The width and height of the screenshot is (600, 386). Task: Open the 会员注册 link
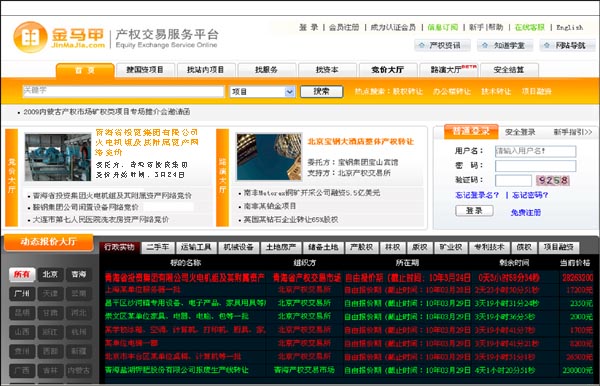click(344, 27)
